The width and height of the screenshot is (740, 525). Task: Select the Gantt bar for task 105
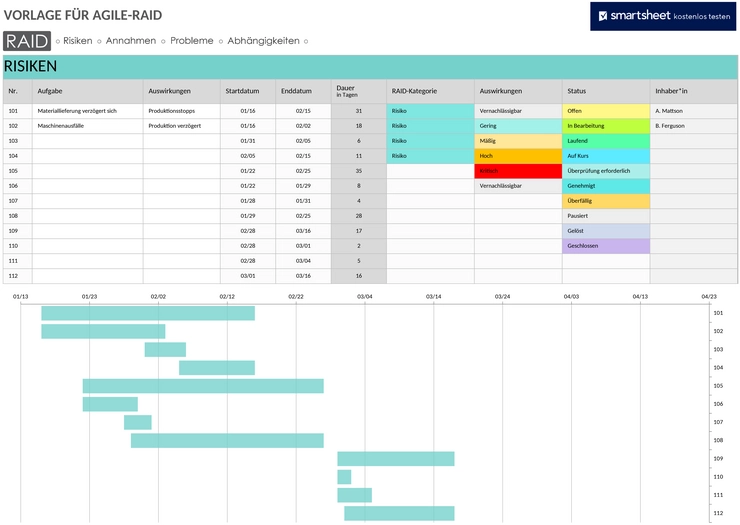pos(203,386)
